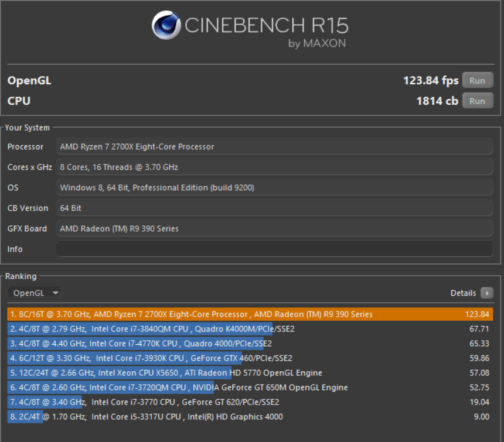This screenshot has height=442, width=504.
Task: Select the i7-3930K GeForce GTX 460 row
Action: pyautogui.click(x=250, y=358)
